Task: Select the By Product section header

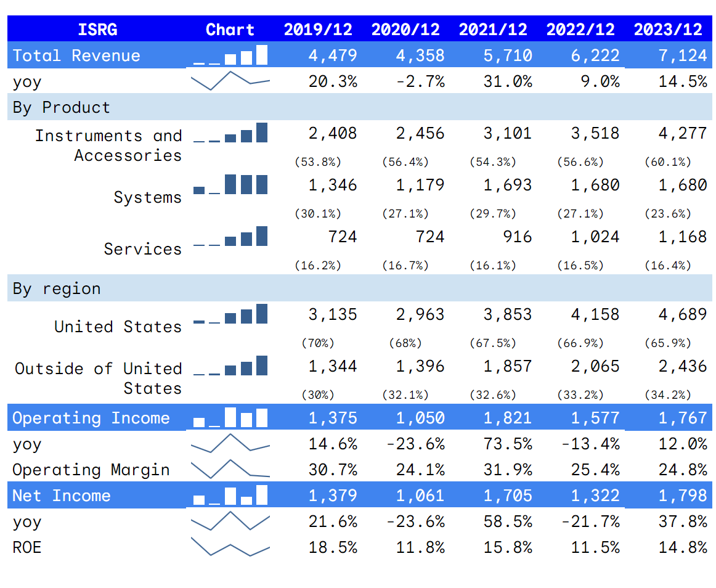Action: (61, 107)
